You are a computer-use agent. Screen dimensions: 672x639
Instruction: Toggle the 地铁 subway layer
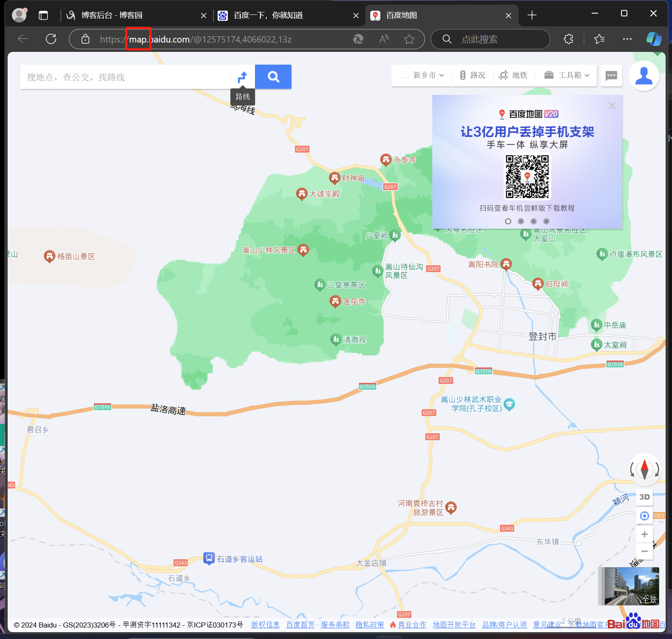[513, 75]
